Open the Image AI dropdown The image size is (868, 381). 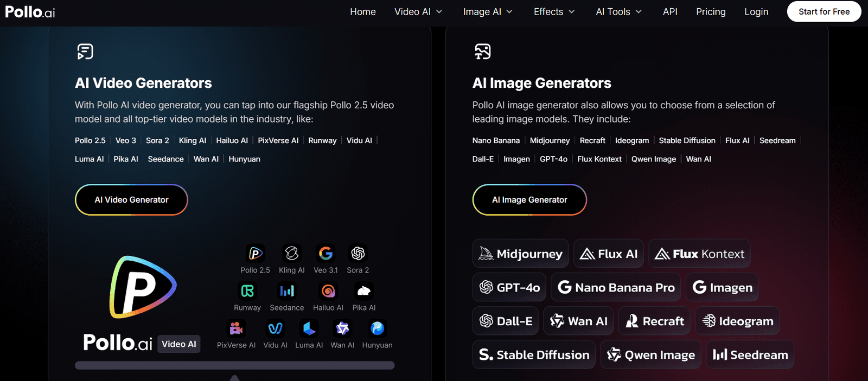487,12
